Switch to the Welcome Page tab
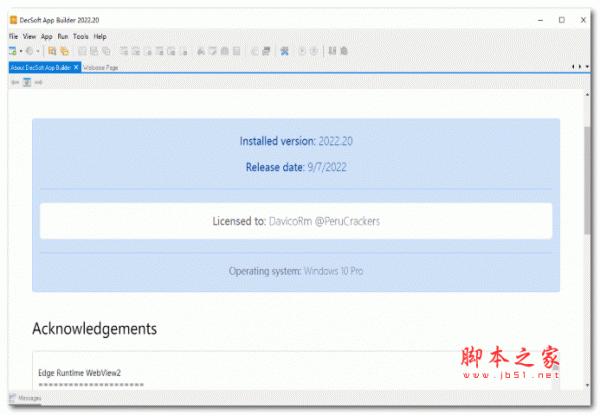Screen dimensions: 600x415 point(100,68)
